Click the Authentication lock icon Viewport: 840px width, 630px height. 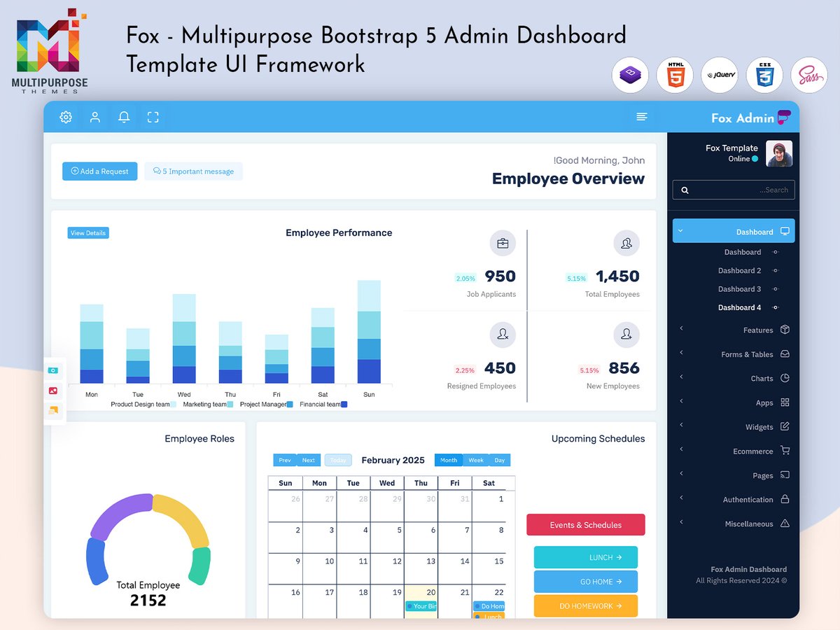(785, 499)
